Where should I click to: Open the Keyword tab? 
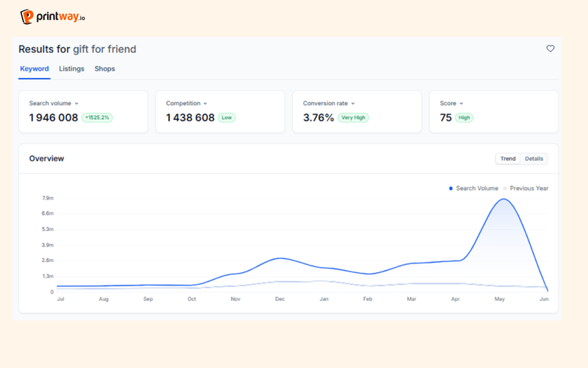[34, 68]
